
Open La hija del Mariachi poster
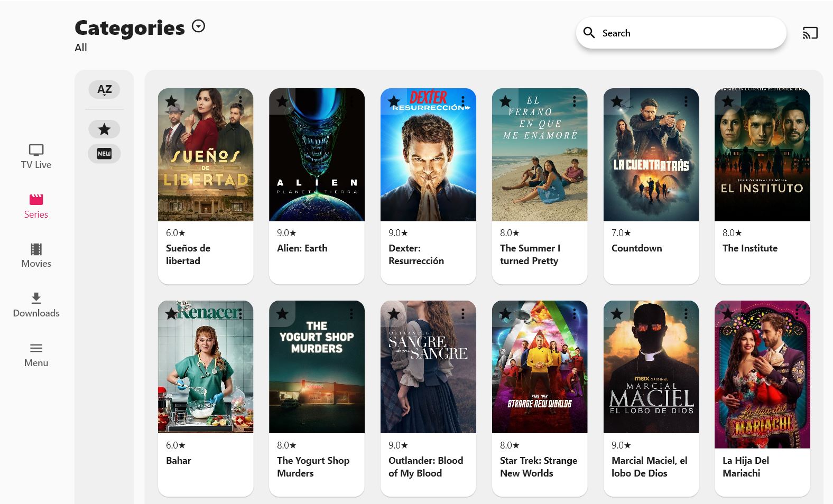point(762,374)
